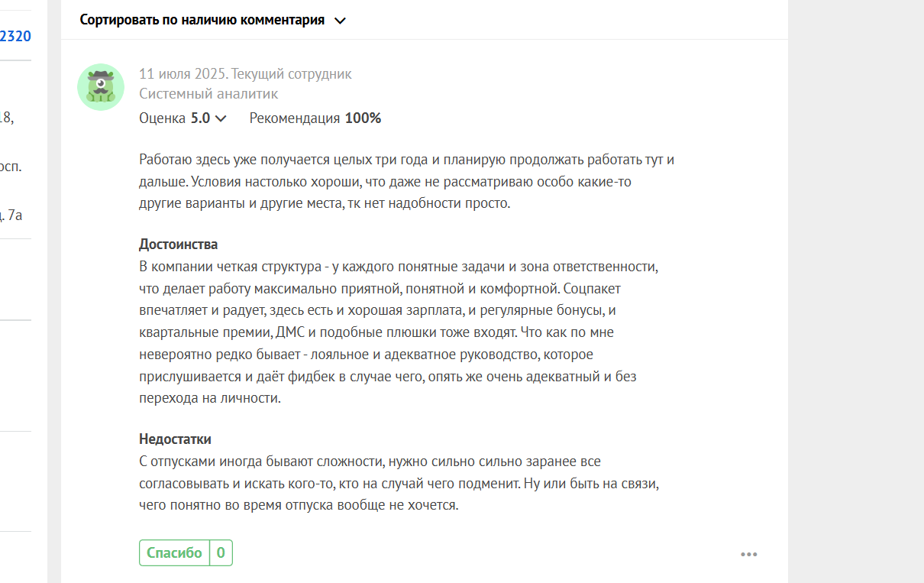Click the "Достоинства" heading
The height and width of the screenshot is (583, 924).
coord(178,245)
